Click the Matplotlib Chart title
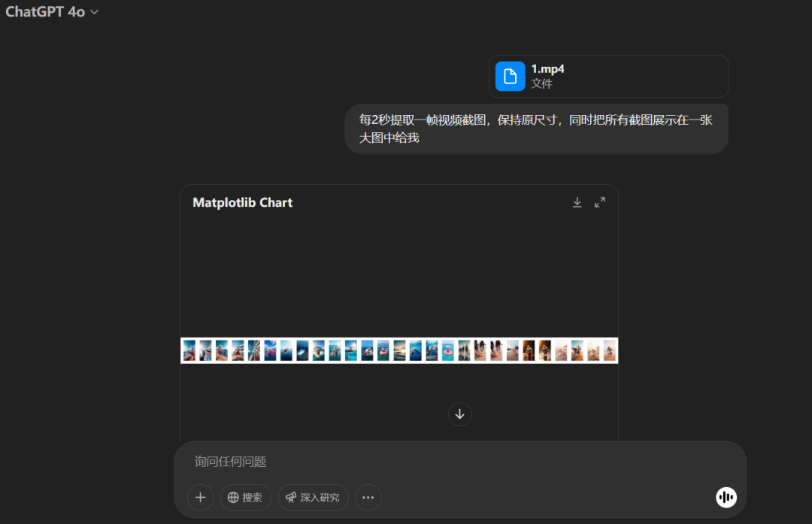This screenshot has width=812, height=524. point(242,202)
